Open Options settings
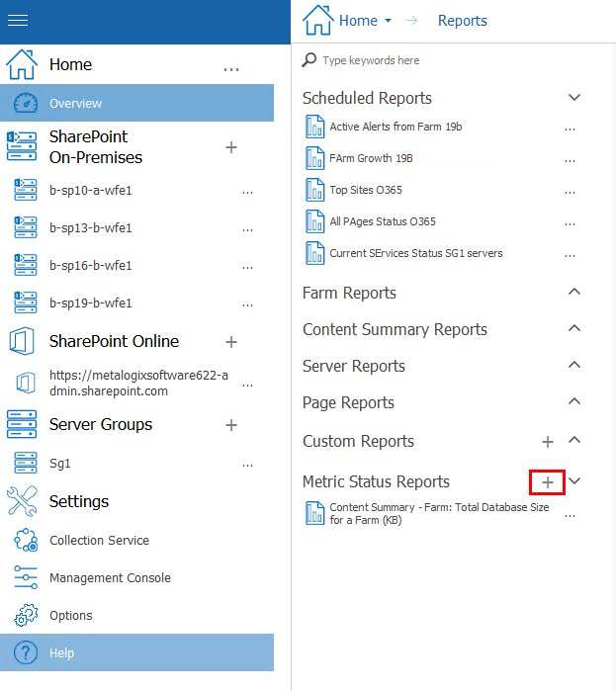 71,616
